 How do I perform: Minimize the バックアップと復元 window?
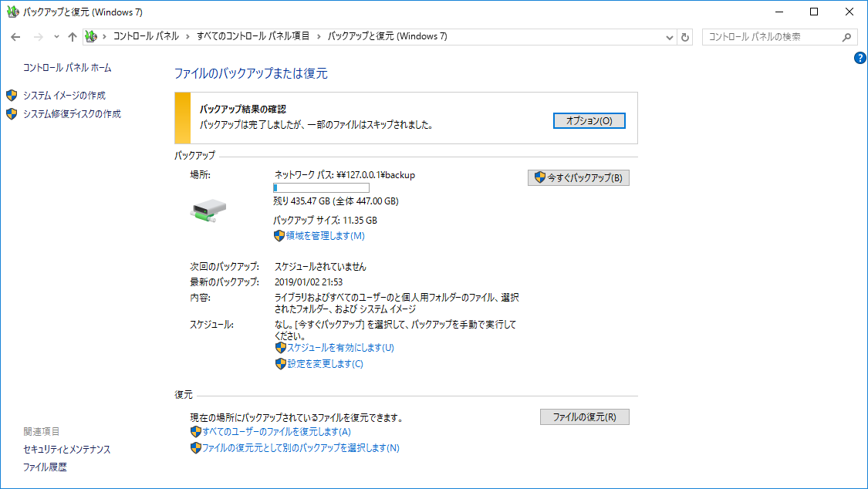pyautogui.click(x=779, y=12)
